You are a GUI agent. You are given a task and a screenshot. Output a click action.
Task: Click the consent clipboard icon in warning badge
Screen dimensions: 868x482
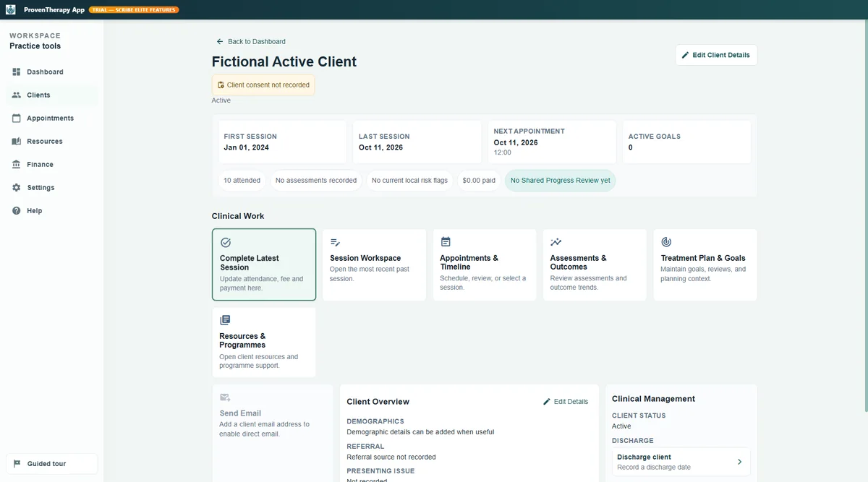pos(221,85)
